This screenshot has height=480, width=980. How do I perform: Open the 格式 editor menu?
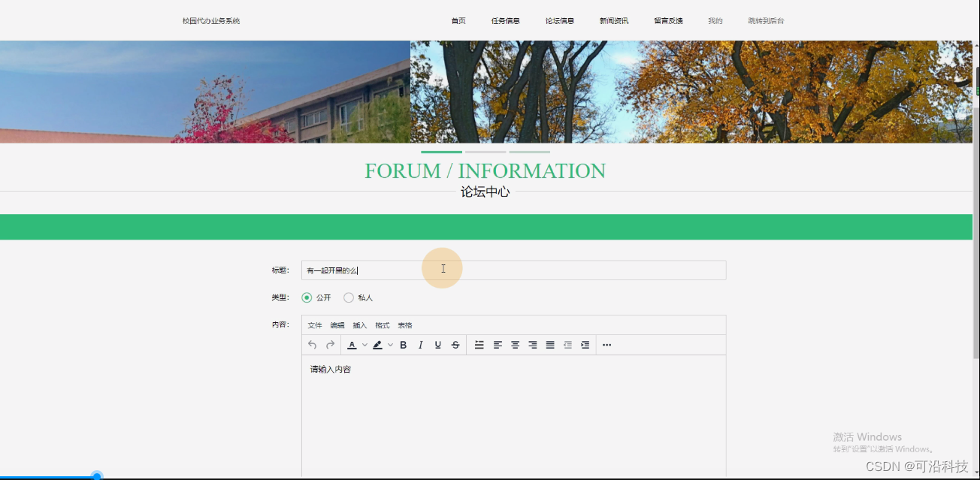[x=383, y=325]
